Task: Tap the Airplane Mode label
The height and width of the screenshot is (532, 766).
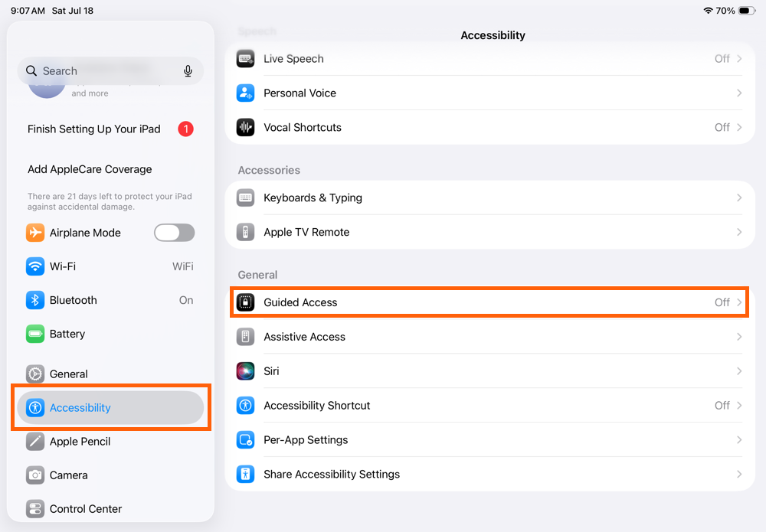Action: click(x=85, y=233)
